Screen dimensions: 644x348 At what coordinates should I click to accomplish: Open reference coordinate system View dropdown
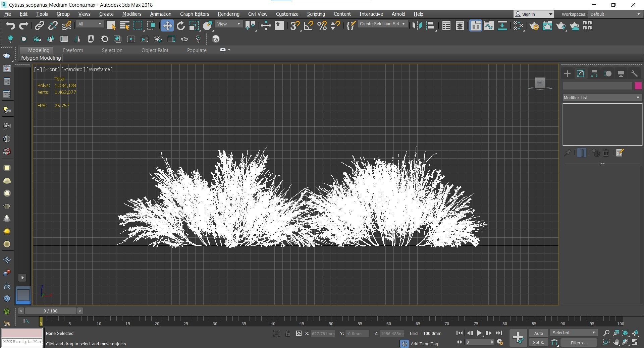coord(229,24)
